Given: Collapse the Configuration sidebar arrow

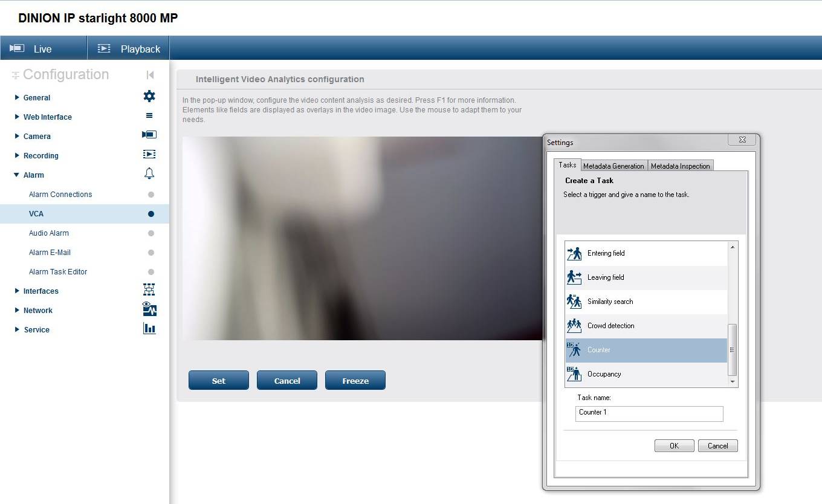Looking at the screenshot, I should (150, 75).
